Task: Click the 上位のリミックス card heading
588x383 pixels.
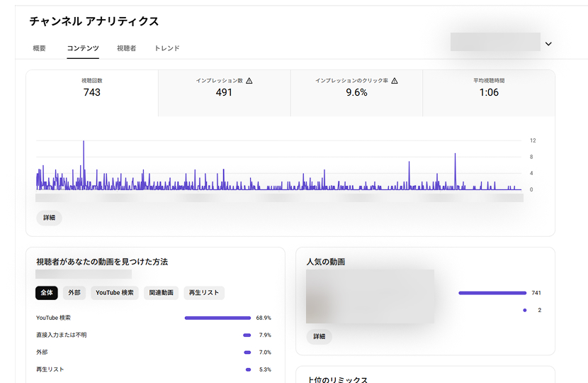Action: click(337, 379)
